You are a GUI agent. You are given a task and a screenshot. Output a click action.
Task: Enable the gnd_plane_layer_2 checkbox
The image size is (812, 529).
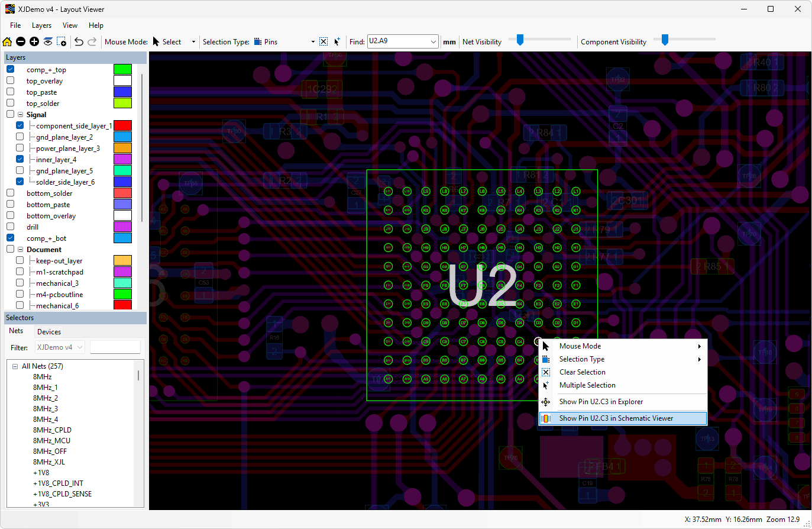point(20,137)
